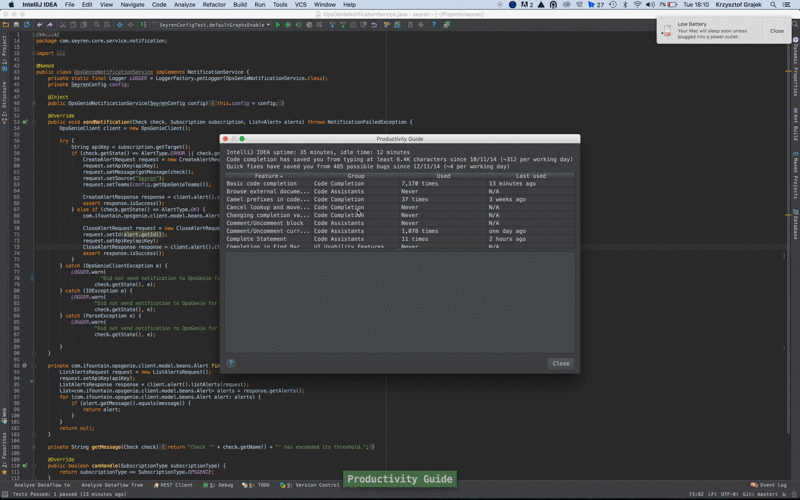Commit changes with the VCS commit icon
Image resolution: width=800 pixels, height=500 pixels.
tap(342, 24)
